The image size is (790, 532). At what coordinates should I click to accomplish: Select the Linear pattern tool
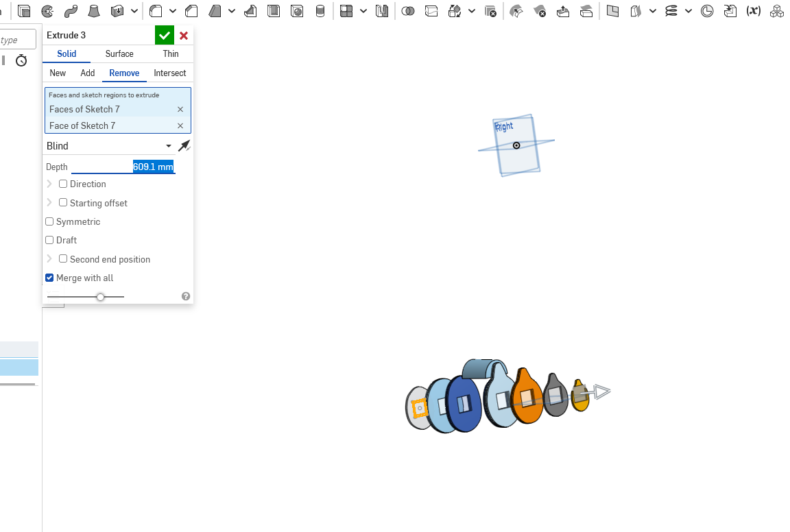pyautogui.click(x=346, y=11)
